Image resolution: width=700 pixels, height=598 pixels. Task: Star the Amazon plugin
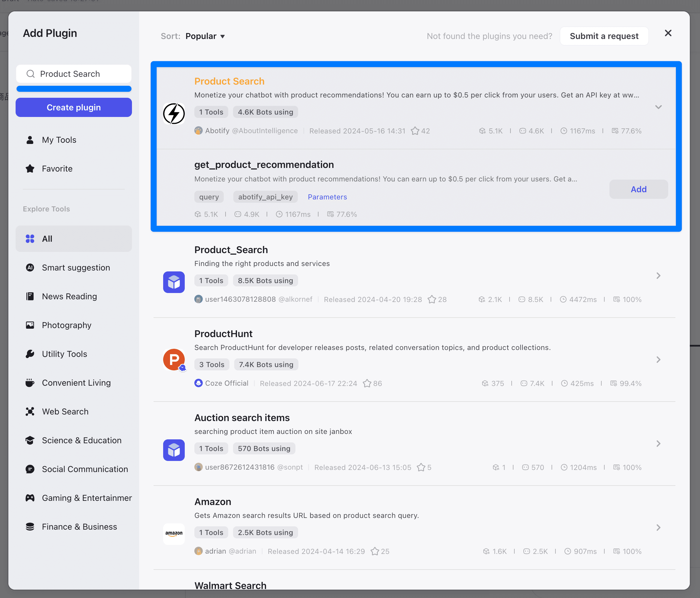(x=375, y=552)
